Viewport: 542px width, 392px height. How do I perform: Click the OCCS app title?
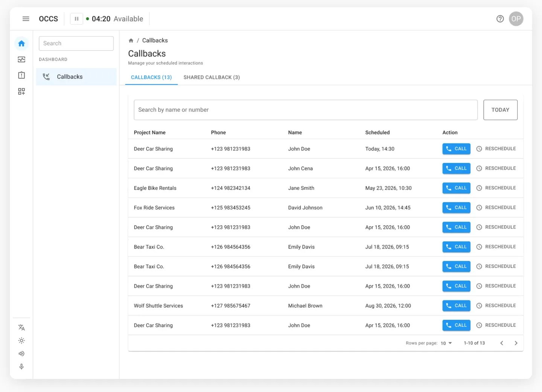tap(49, 19)
